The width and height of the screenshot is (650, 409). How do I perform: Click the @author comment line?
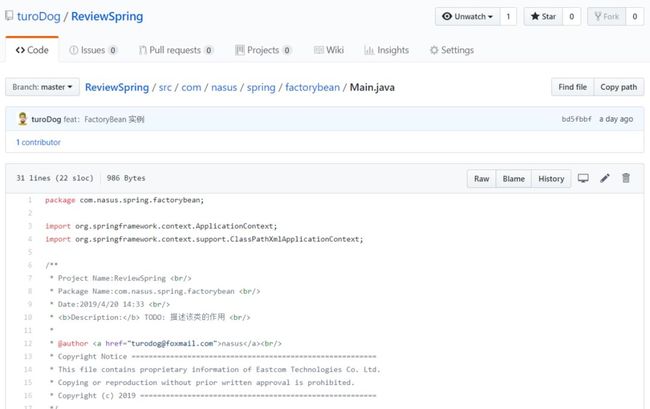(x=165, y=343)
